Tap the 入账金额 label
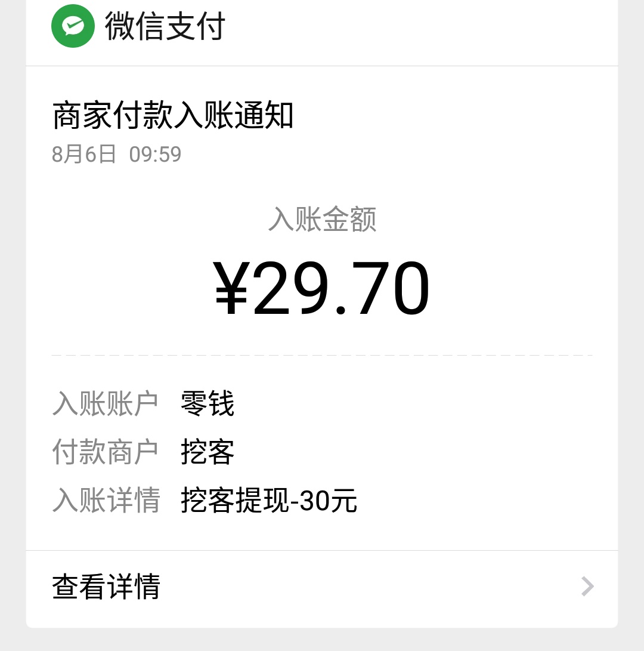 click(x=322, y=219)
